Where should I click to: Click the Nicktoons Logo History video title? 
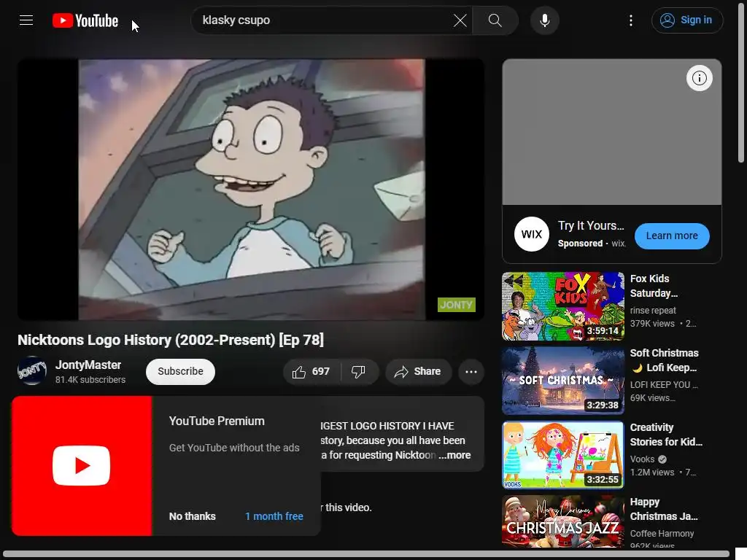[171, 340]
